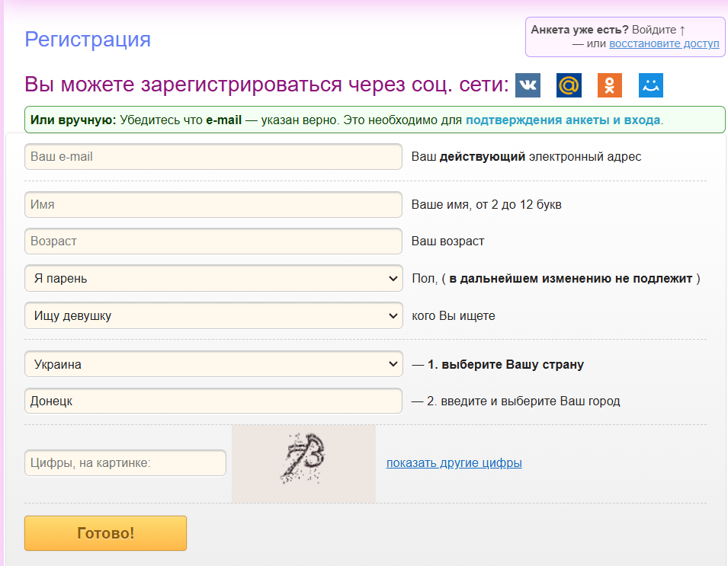Click the '1. выберите Вашу страну' label
This screenshot has width=728, height=566.
pyautogui.click(x=505, y=364)
